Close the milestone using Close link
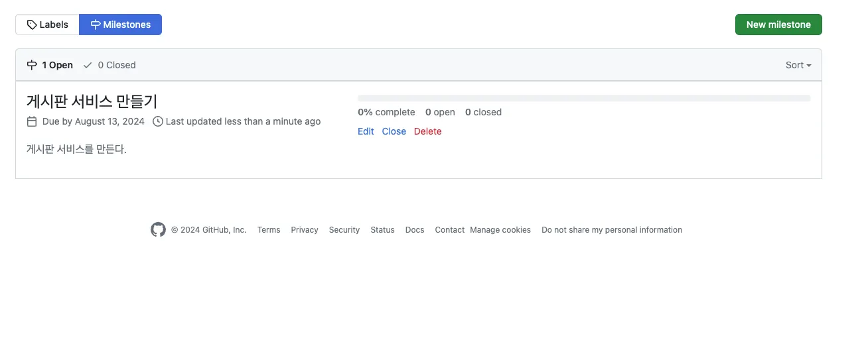 pyautogui.click(x=394, y=131)
